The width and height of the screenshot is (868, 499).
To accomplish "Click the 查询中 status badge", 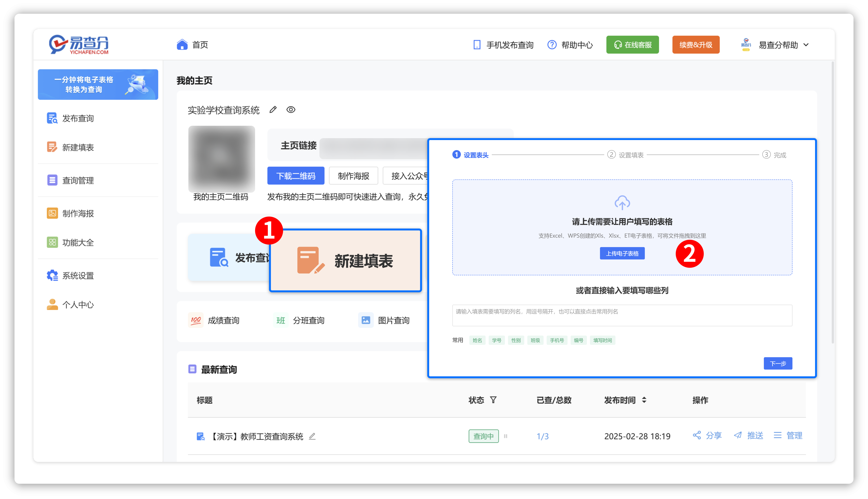I will [484, 436].
